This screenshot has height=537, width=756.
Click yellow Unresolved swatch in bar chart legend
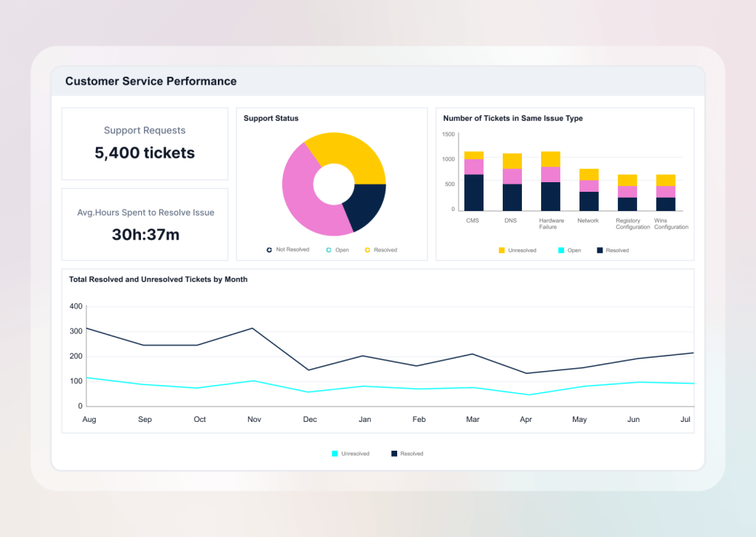click(501, 251)
